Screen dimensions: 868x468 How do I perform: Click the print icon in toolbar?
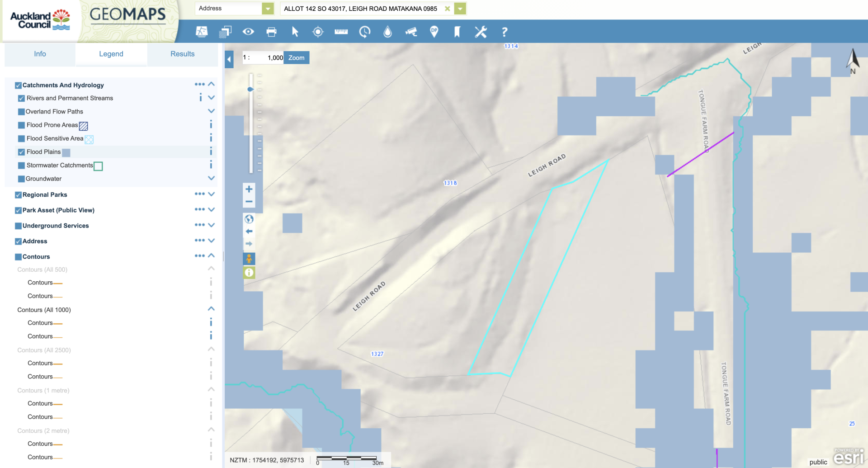[x=271, y=32]
